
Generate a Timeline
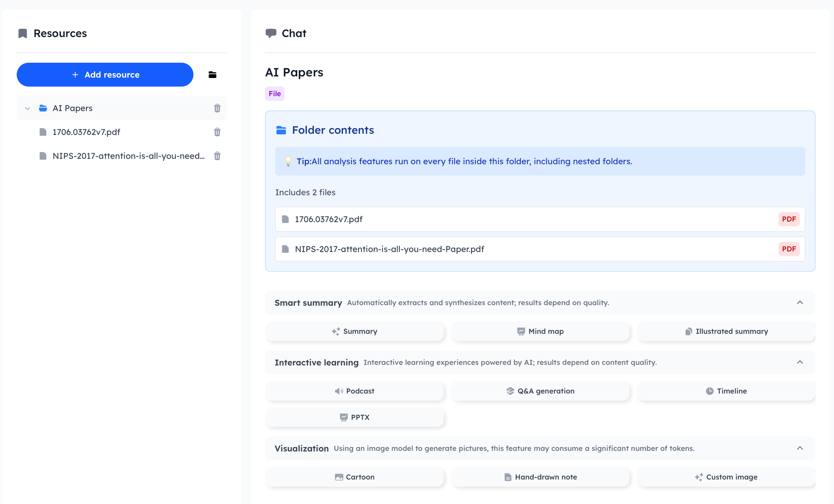(x=726, y=391)
